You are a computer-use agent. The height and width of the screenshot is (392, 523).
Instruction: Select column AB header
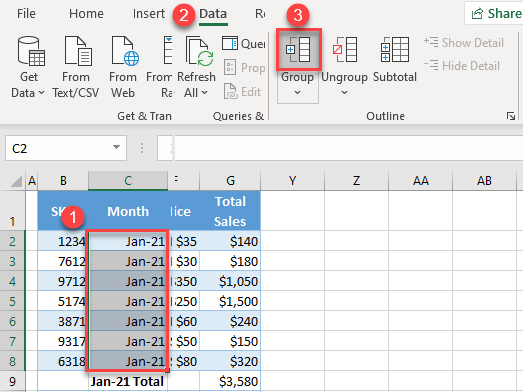(x=484, y=180)
